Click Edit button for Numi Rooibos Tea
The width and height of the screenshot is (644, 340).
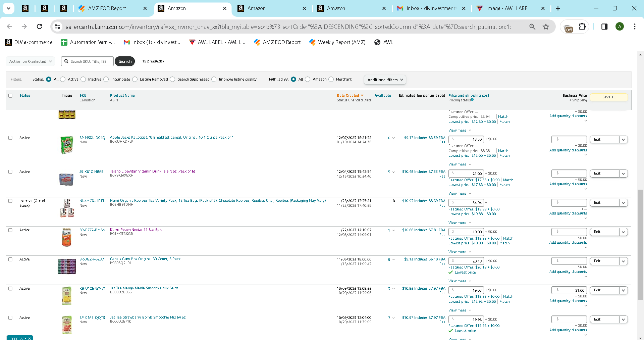pos(604,203)
